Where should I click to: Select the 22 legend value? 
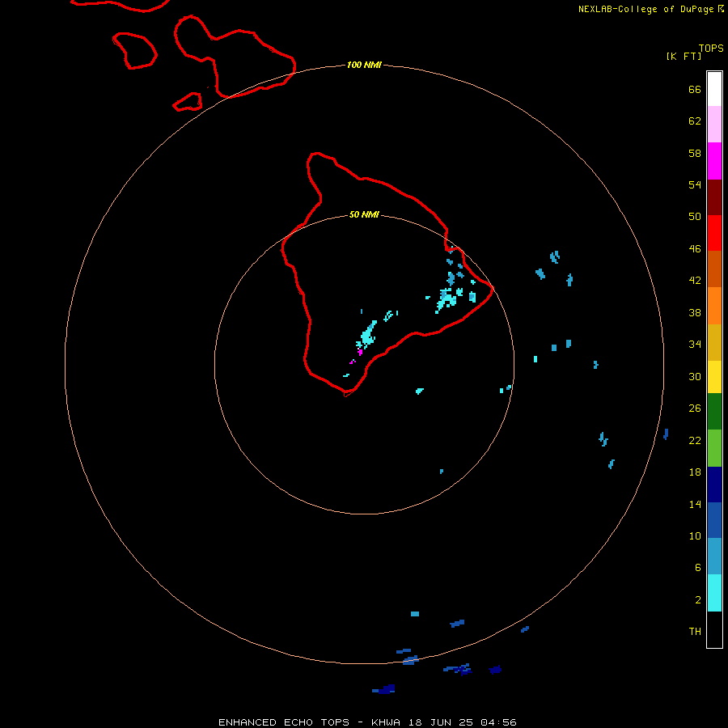point(695,440)
